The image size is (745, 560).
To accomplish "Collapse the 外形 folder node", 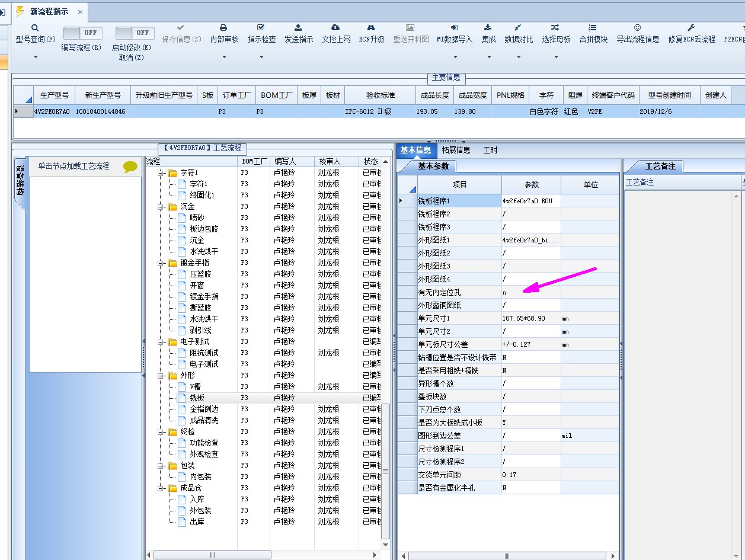I will (x=161, y=376).
